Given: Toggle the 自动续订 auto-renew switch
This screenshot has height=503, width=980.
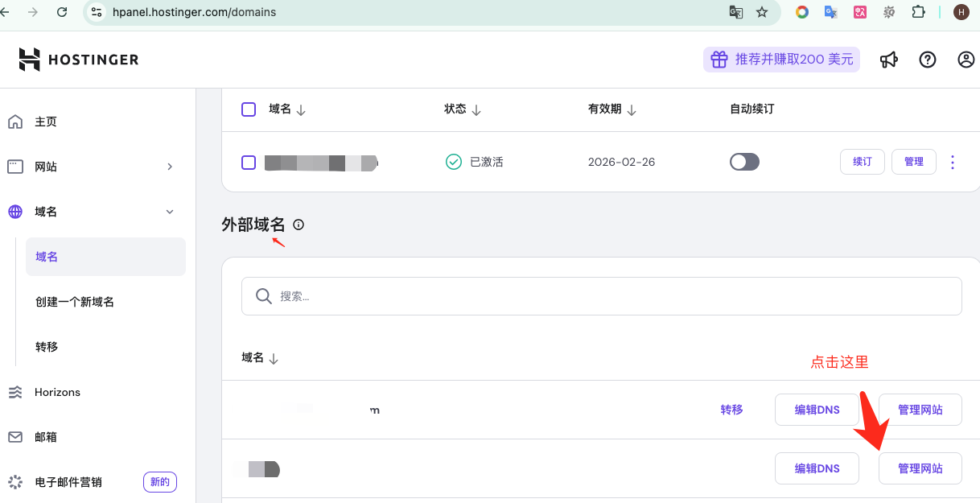Looking at the screenshot, I should click(x=744, y=162).
